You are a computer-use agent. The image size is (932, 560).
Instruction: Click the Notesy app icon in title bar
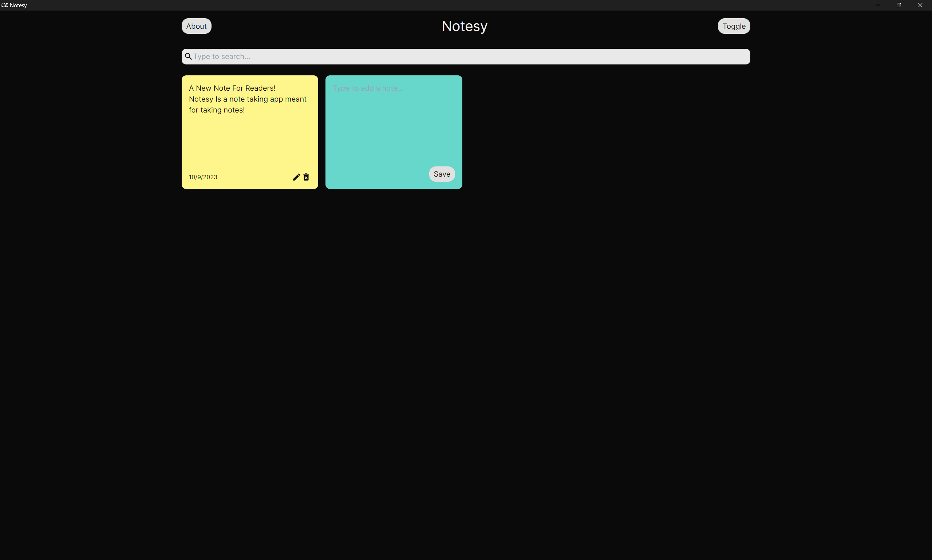4,5
